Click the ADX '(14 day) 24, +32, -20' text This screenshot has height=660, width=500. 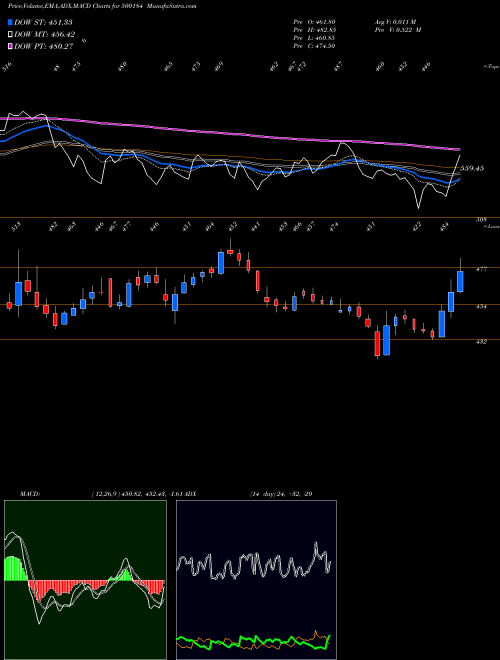coord(281,494)
